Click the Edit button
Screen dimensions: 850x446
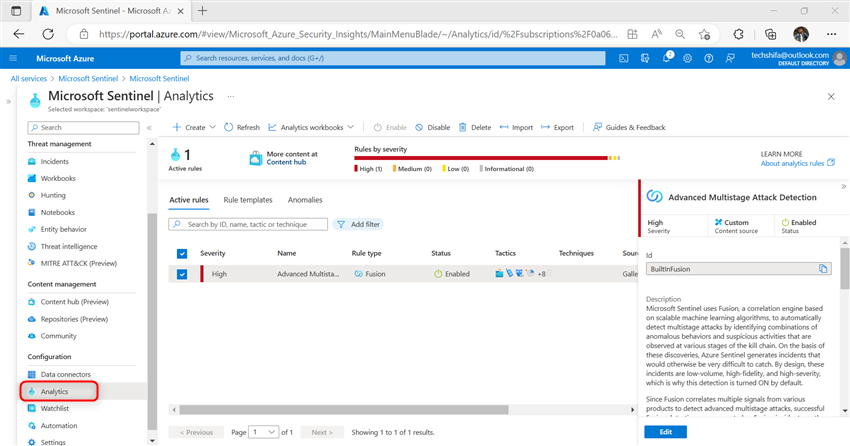point(666,432)
